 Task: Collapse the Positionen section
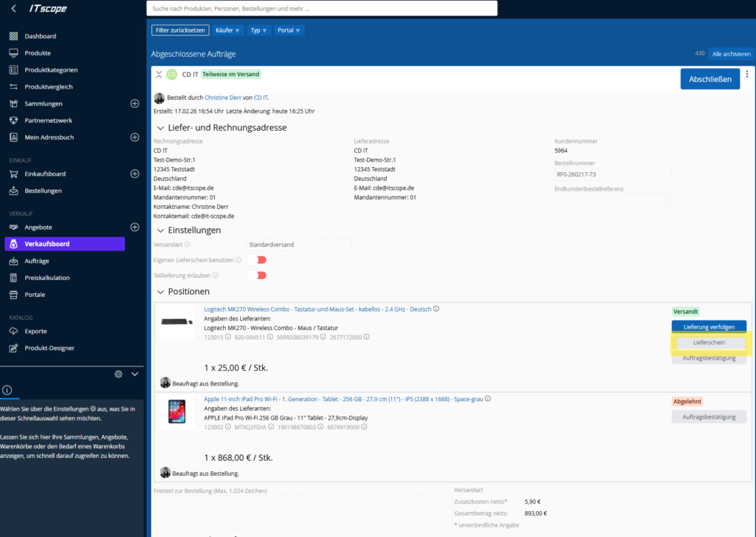(x=159, y=292)
